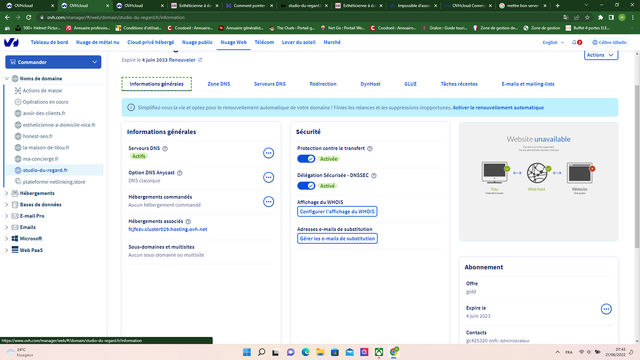Switch to Redirection tab
Viewport: 640px width, 360px height.
323,84
